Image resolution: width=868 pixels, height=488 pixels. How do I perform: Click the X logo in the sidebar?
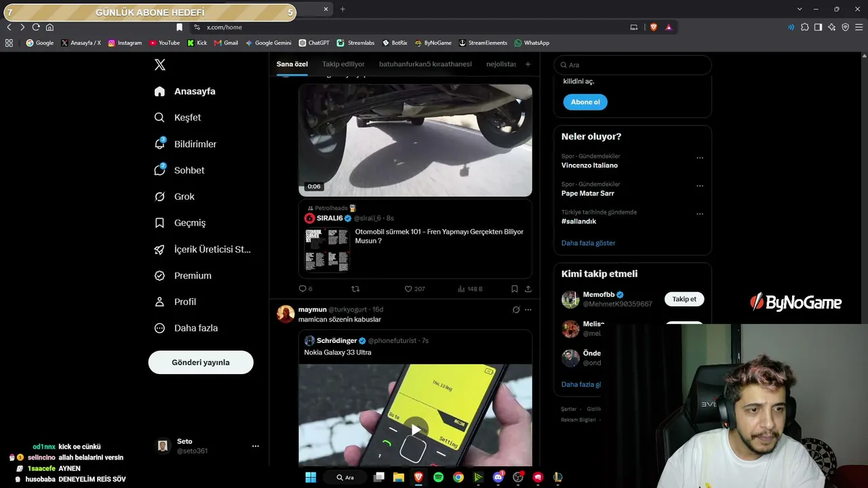point(160,65)
